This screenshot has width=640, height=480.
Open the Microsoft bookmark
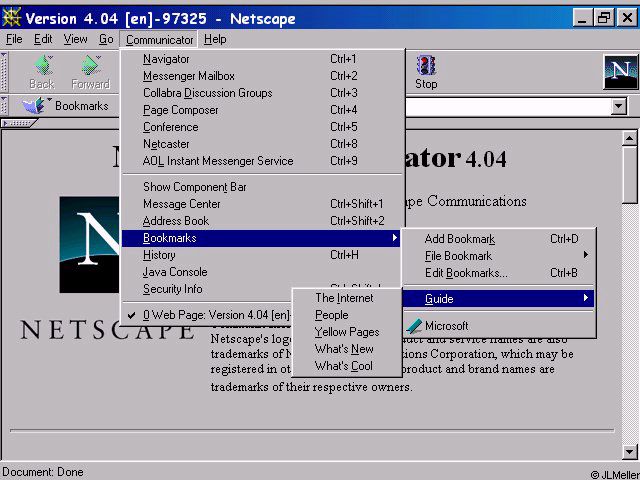498,326
